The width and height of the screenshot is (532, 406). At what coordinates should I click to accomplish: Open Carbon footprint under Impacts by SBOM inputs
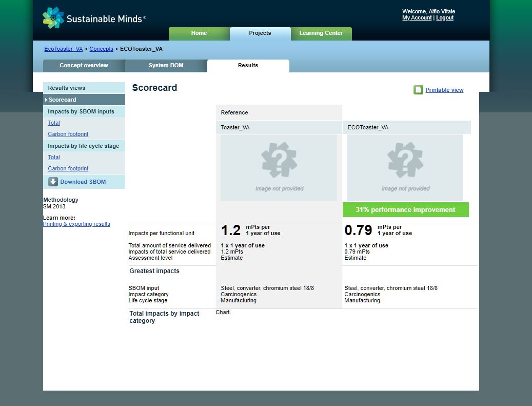tap(68, 134)
